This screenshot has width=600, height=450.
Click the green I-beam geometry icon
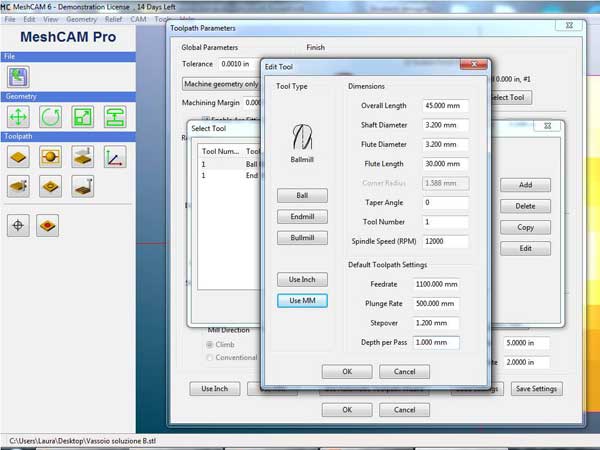(115, 117)
